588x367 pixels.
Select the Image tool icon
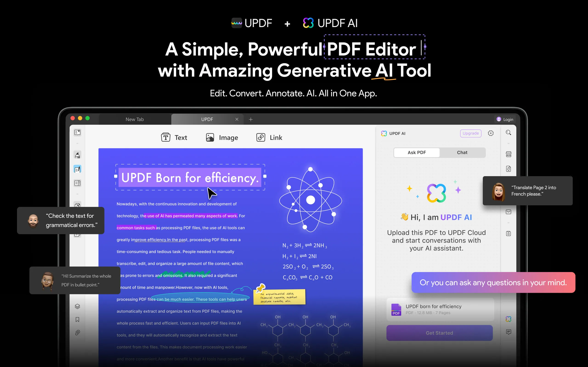click(210, 137)
